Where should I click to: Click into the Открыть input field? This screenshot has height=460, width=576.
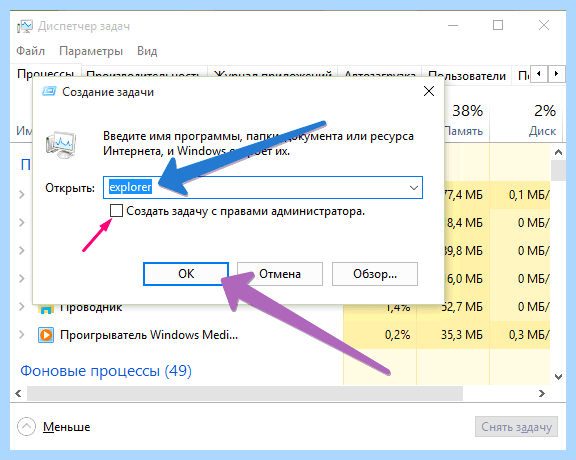click(x=263, y=188)
